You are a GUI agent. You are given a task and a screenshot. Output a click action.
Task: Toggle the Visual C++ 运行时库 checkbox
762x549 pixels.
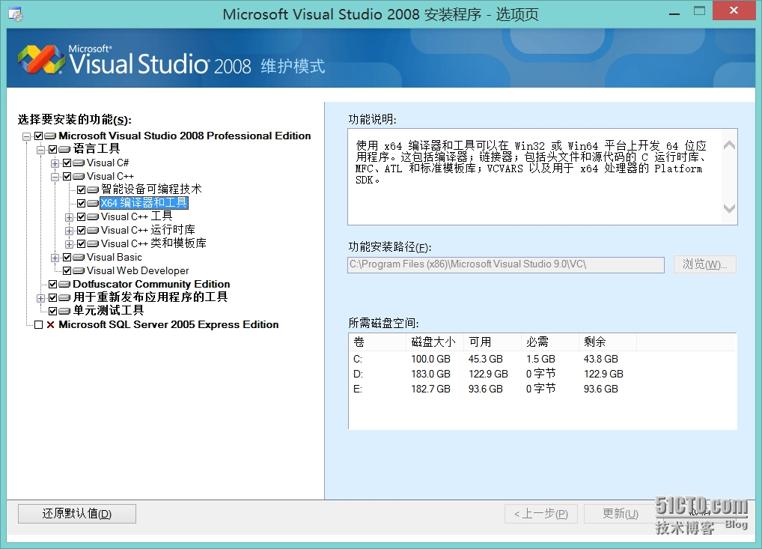tap(81, 230)
